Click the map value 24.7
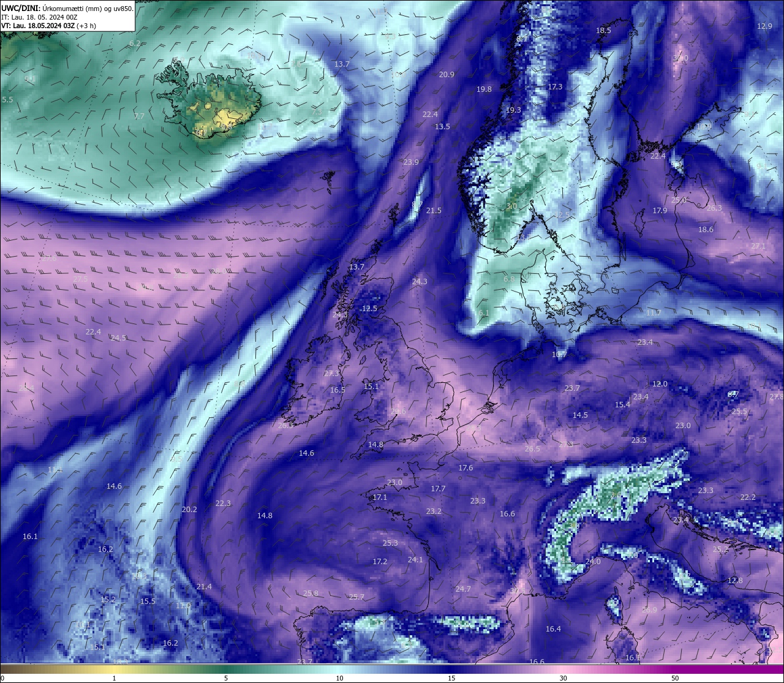The height and width of the screenshot is (683, 784). click(x=463, y=589)
